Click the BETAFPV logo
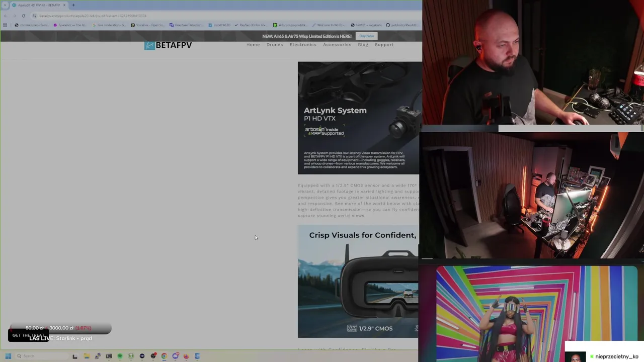644x362 pixels. click(168, 45)
